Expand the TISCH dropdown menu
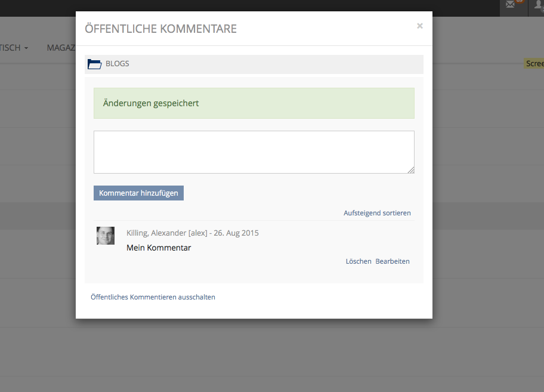 click(x=12, y=48)
